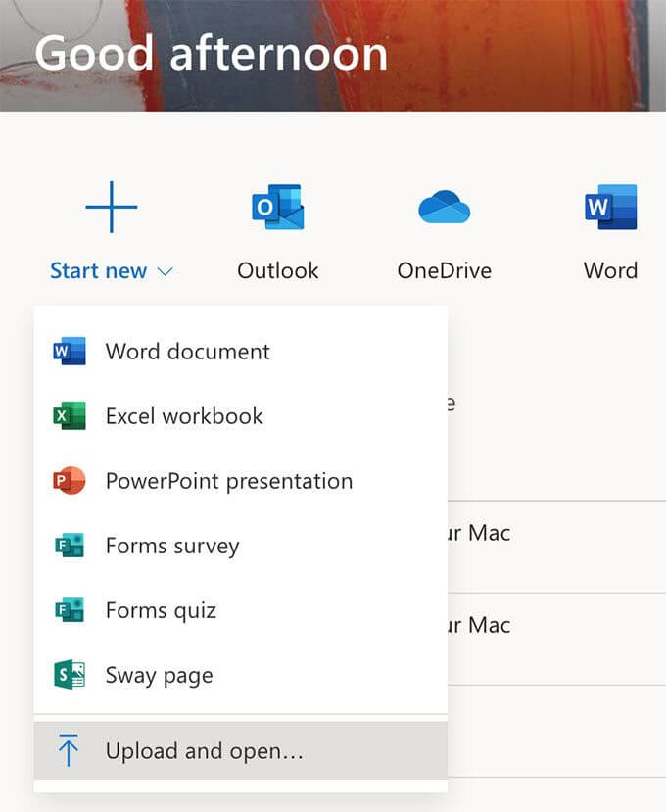The width and height of the screenshot is (666, 812).
Task: Select the Start new label
Action: pos(98,271)
